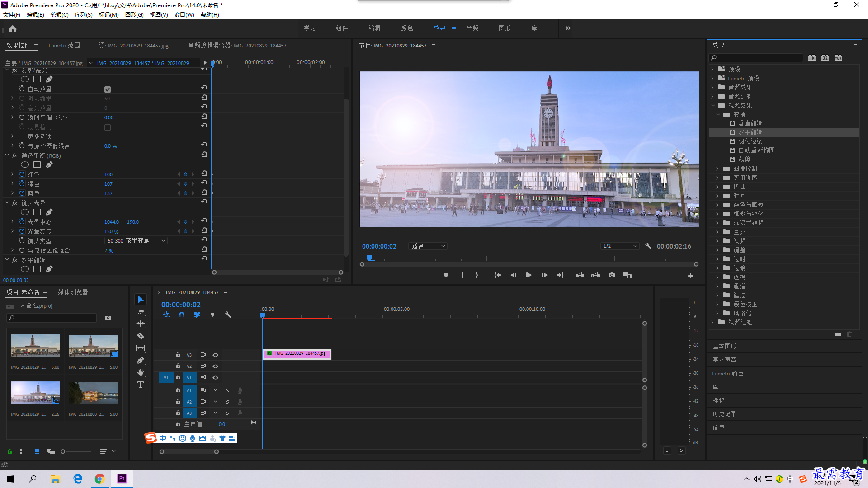
Task: Select the IMG_20210829_184457.jpg clip on timeline
Action: (297, 354)
